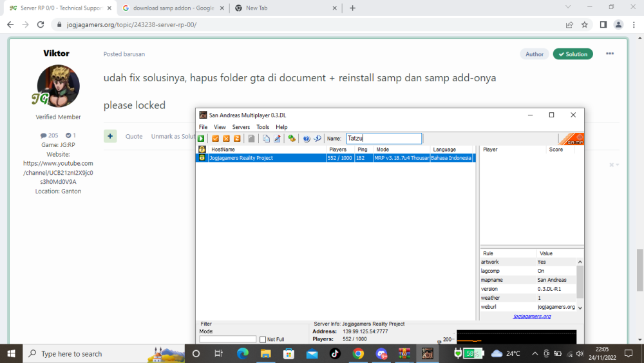Screen dimensions: 644x363
Task: Click the Mode filter input field
Action: tap(227, 339)
